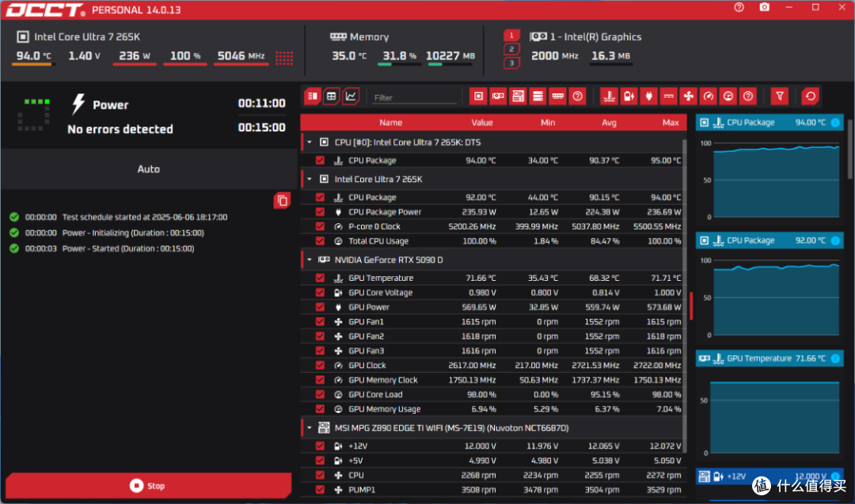The image size is (855, 504).
Task: Click the graph panel vertical scrollbar
Action: (850, 150)
